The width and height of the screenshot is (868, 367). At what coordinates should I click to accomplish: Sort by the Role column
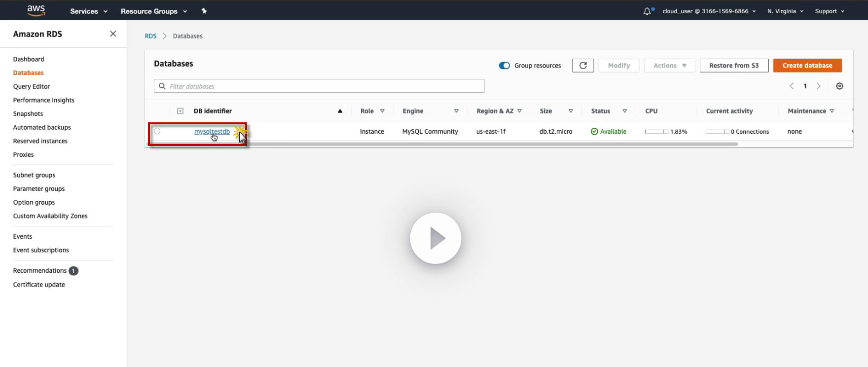coord(382,111)
